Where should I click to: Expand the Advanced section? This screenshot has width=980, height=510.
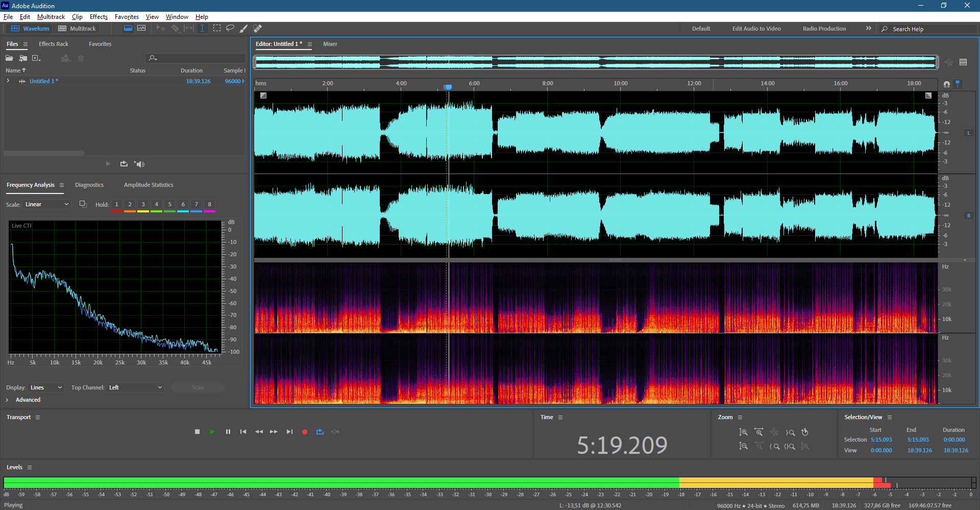7,400
